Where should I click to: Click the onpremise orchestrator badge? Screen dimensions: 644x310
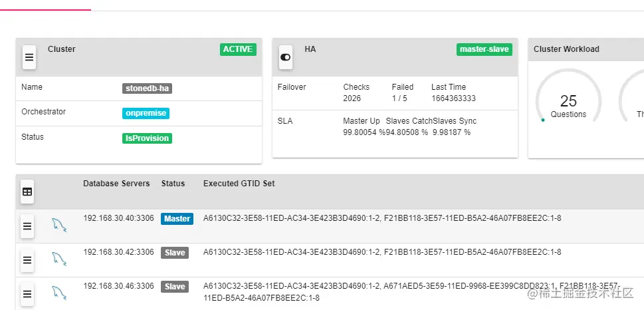[x=146, y=113]
